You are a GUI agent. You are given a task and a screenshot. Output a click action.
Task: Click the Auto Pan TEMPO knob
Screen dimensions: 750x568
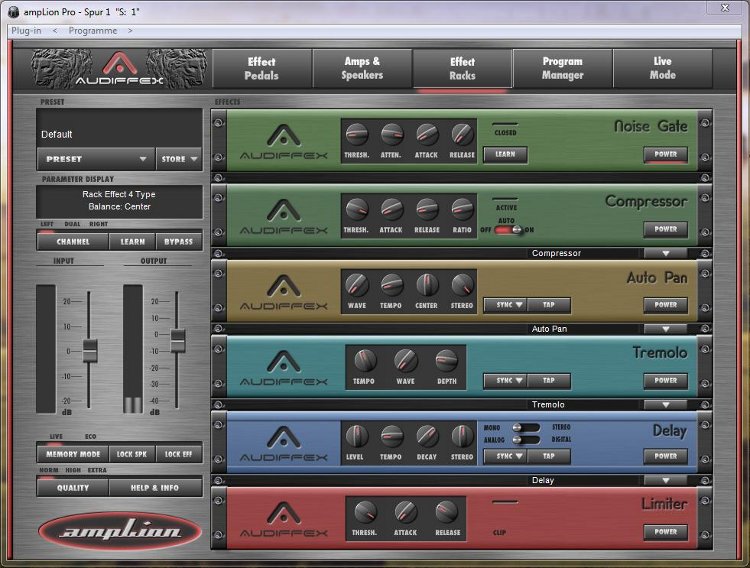tap(392, 285)
